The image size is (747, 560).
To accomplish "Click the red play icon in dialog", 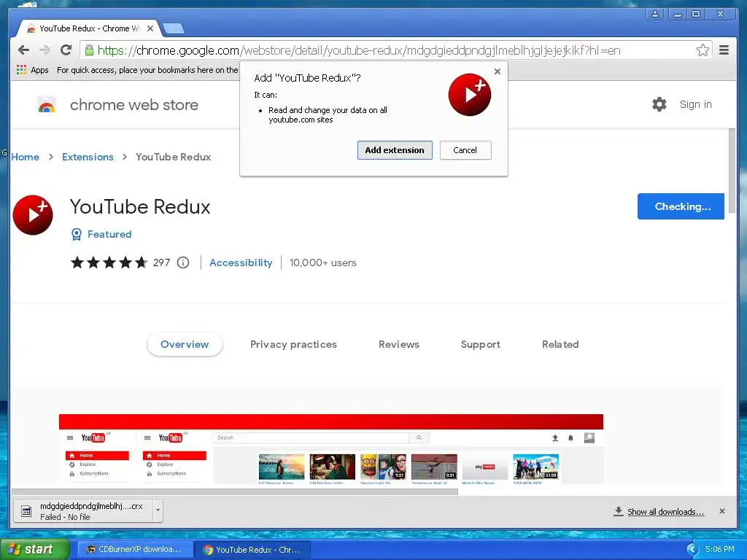I will coord(469,95).
